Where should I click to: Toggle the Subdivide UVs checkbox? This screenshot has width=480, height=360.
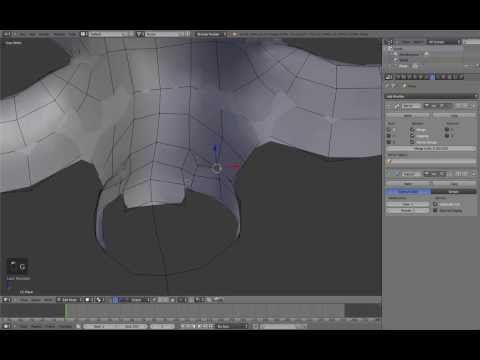point(435,204)
